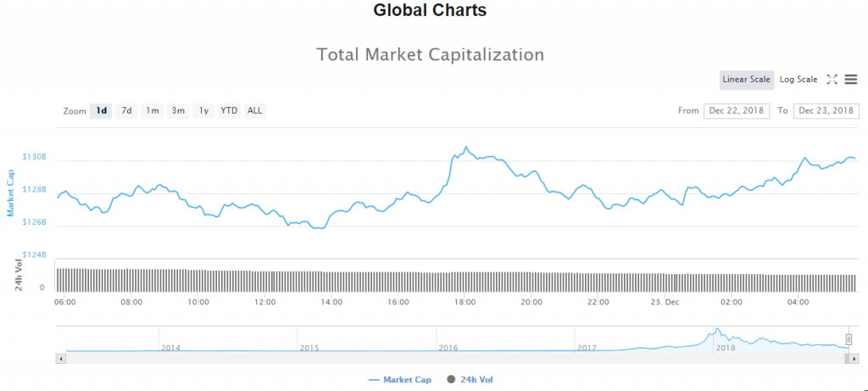Image resolution: width=868 pixels, height=391 pixels.
Task: Switch to Linear Scale
Action: (x=746, y=80)
